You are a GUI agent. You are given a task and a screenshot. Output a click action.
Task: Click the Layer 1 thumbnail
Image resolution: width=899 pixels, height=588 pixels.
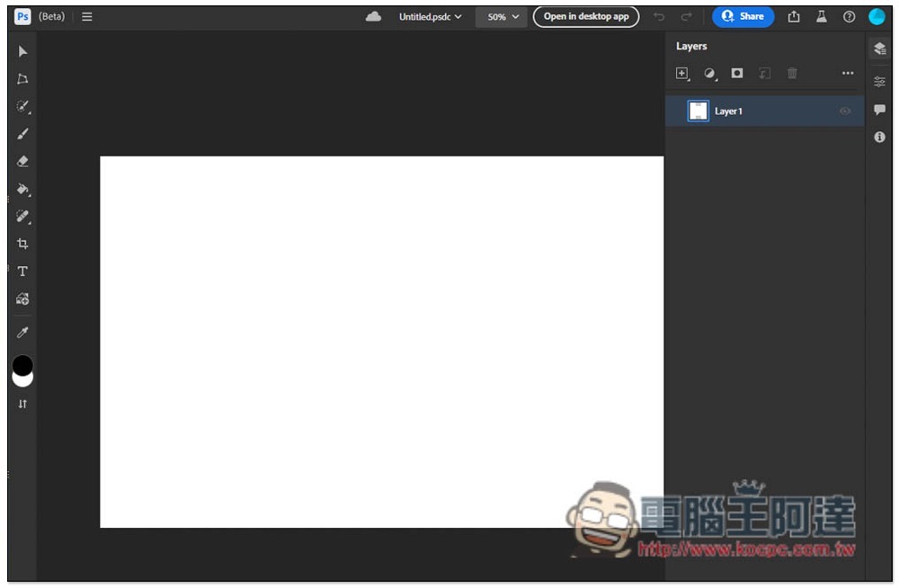(698, 111)
